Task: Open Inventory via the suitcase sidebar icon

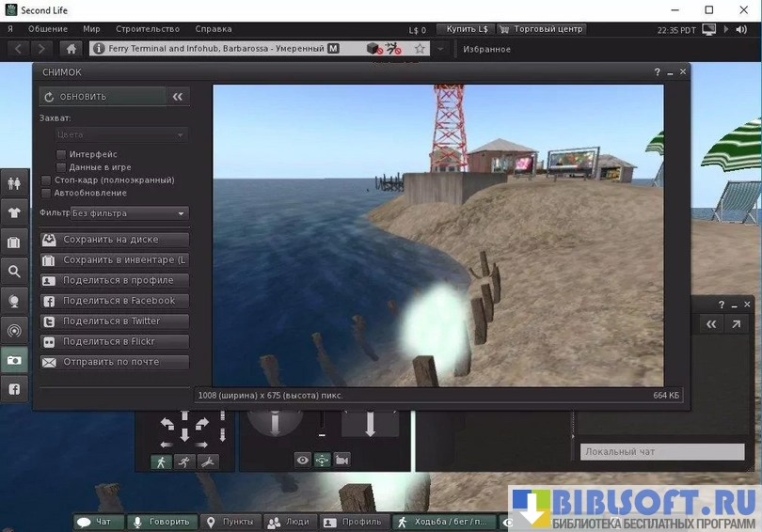Action: [14, 243]
